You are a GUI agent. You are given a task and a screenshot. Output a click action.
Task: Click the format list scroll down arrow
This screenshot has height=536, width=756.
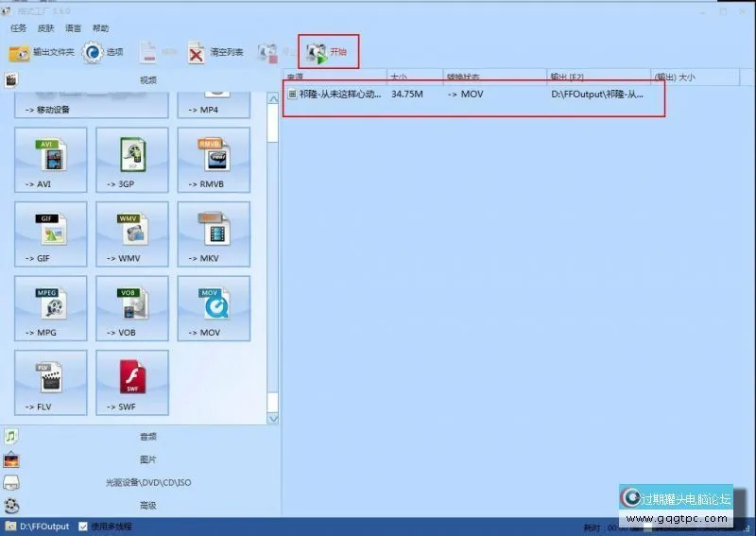(x=273, y=419)
